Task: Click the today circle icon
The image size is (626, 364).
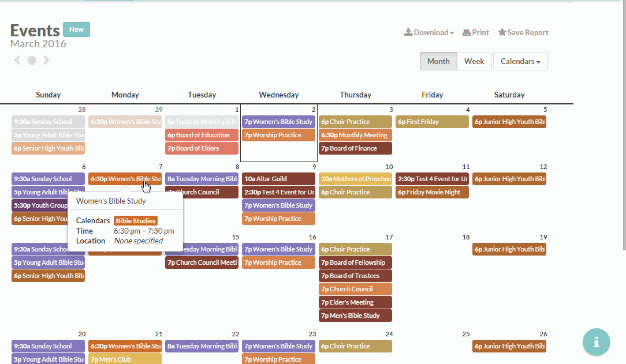Action: 32,61
